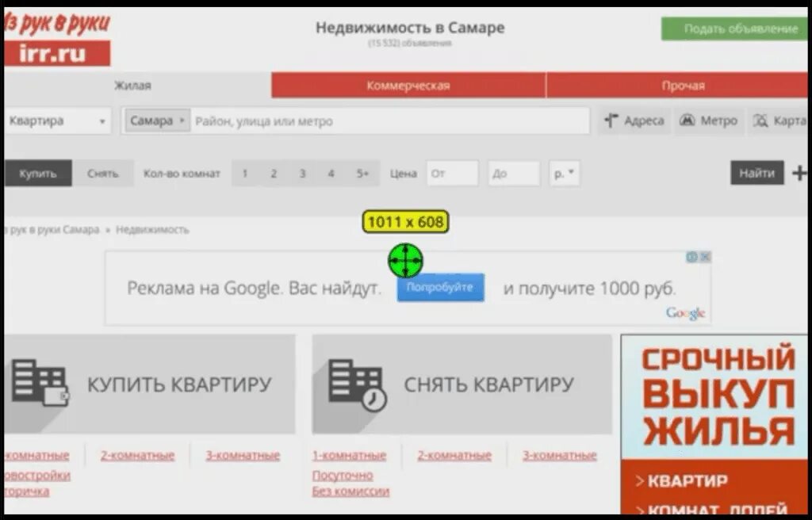Open the Самара city dropdown
The image size is (812, 520).
(158, 120)
